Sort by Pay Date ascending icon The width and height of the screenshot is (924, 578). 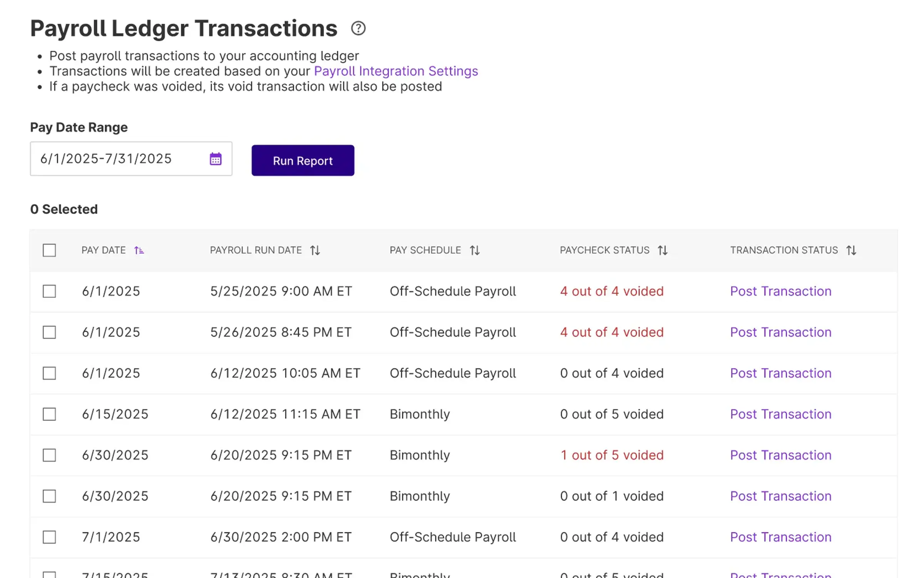(x=139, y=250)
